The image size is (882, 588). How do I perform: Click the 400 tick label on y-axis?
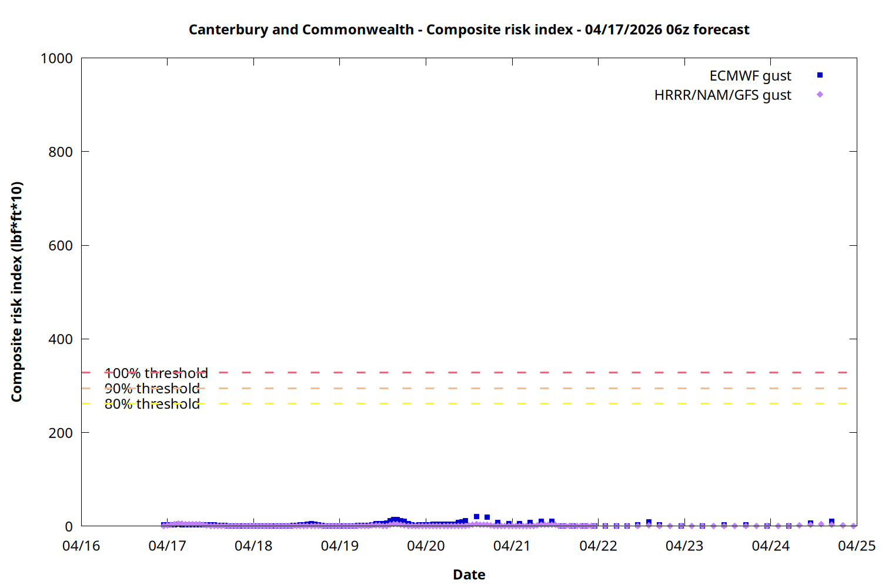pyautogui.click(x=61, y=339)
